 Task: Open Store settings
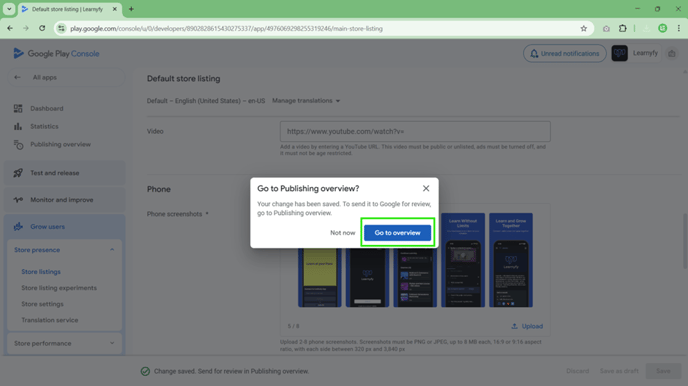click(42, 304)
